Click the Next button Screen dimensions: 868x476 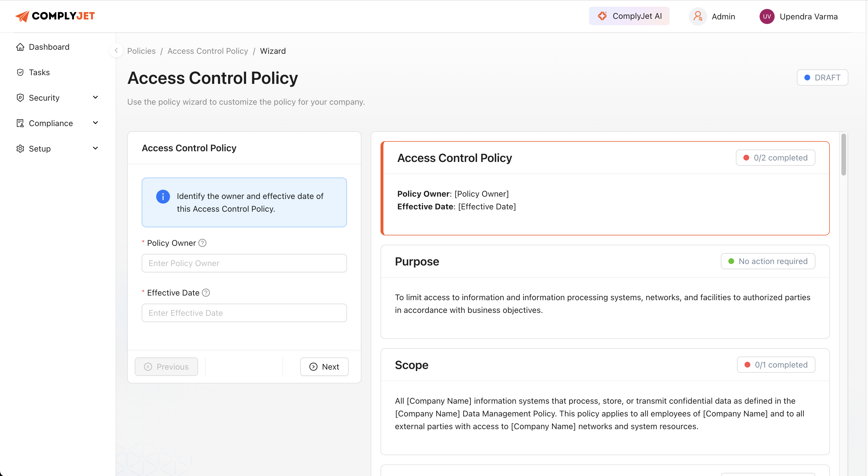(324, 366)
